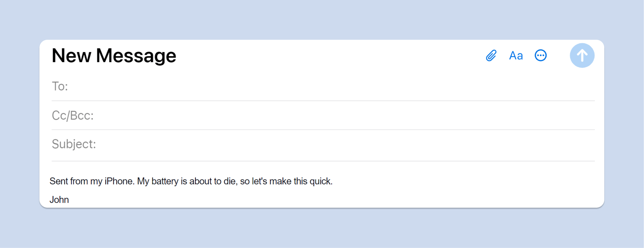The height and width of the screenshot is (248, 644).
Task: Click the word "let's" in the body
Action: pyautogui.click(x=259, y=181)
